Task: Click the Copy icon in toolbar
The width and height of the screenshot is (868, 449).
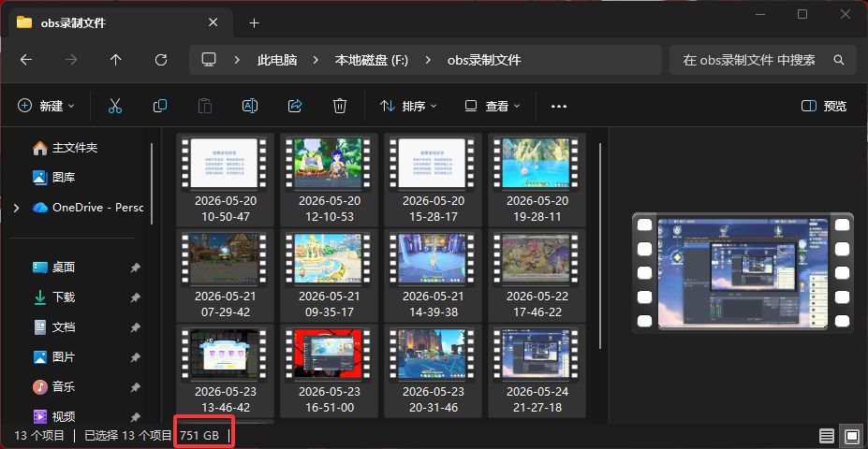Action: tap(160, 106)
